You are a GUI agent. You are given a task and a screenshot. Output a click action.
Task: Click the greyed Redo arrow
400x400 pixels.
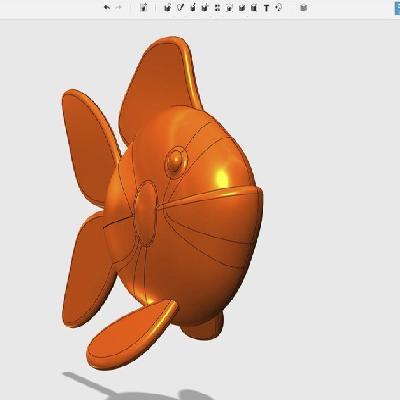coord(118,7)
